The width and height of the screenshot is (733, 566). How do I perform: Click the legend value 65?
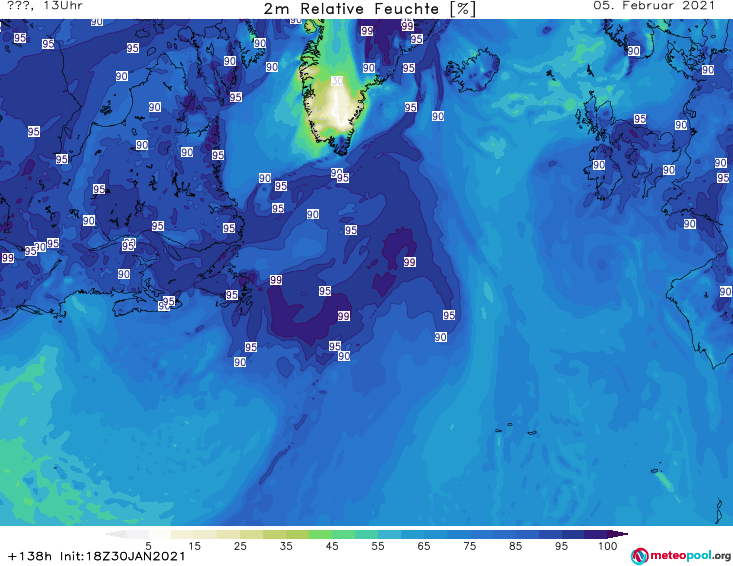424,546
